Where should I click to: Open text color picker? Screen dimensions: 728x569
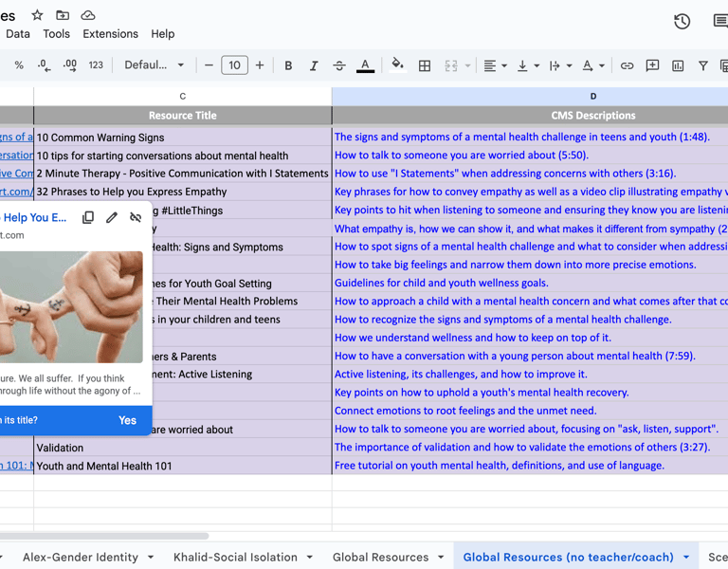(x=365, y=65)
